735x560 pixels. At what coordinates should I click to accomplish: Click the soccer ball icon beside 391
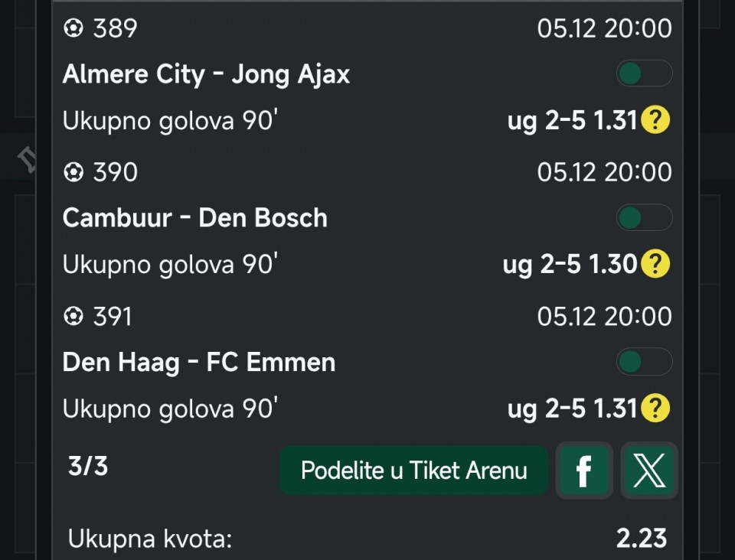tap(73, 317)
